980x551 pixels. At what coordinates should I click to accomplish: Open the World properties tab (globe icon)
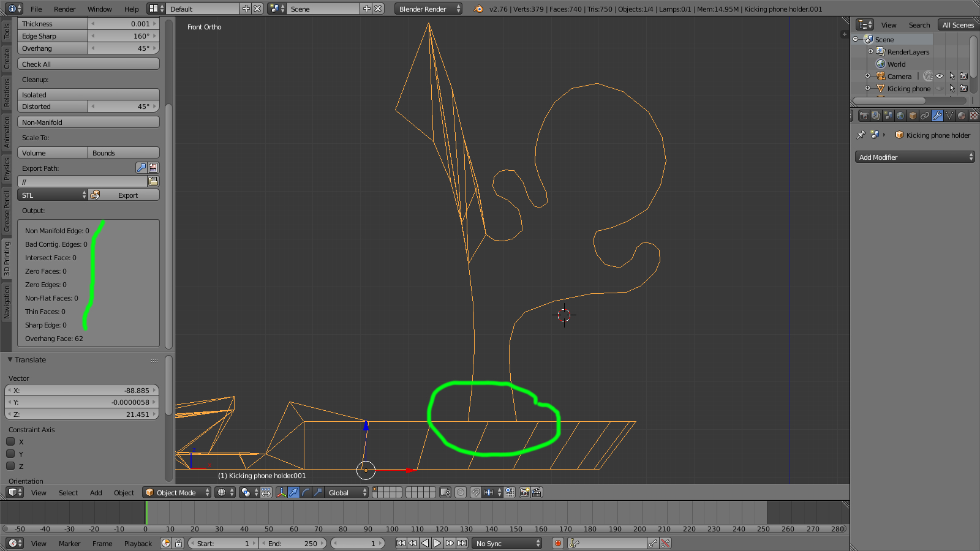click(900, 116)
